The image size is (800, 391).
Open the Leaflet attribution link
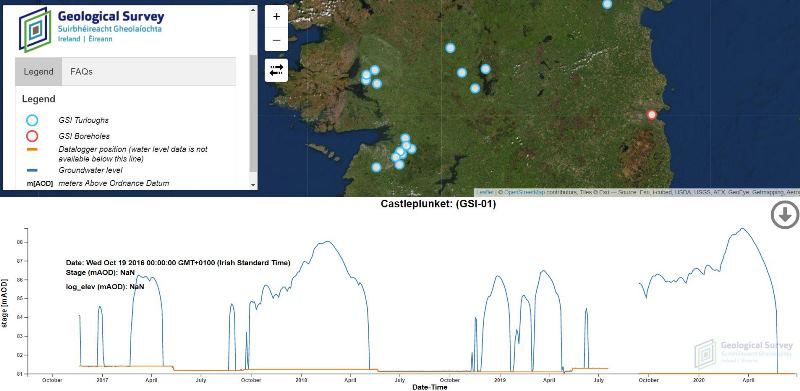click(485, 192)
